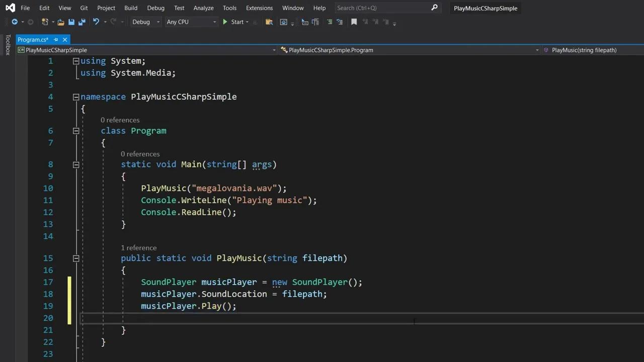Pin the Program.cs tab

coord(56,39)
